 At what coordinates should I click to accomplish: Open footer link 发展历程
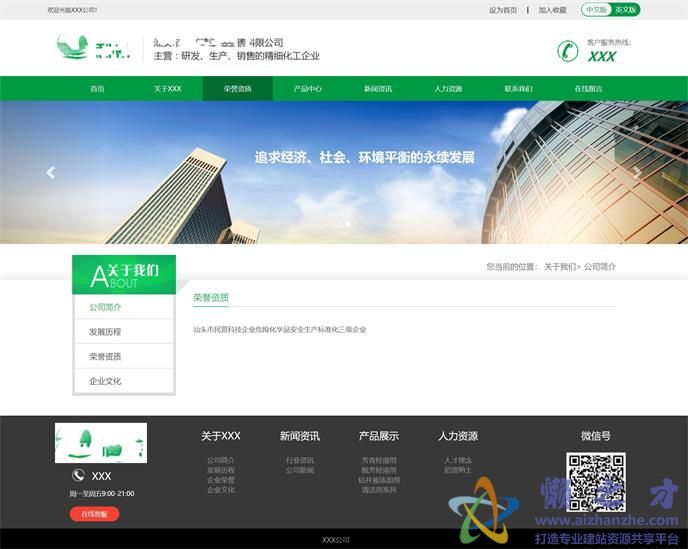pyautogui.click(x=221, y=470)
